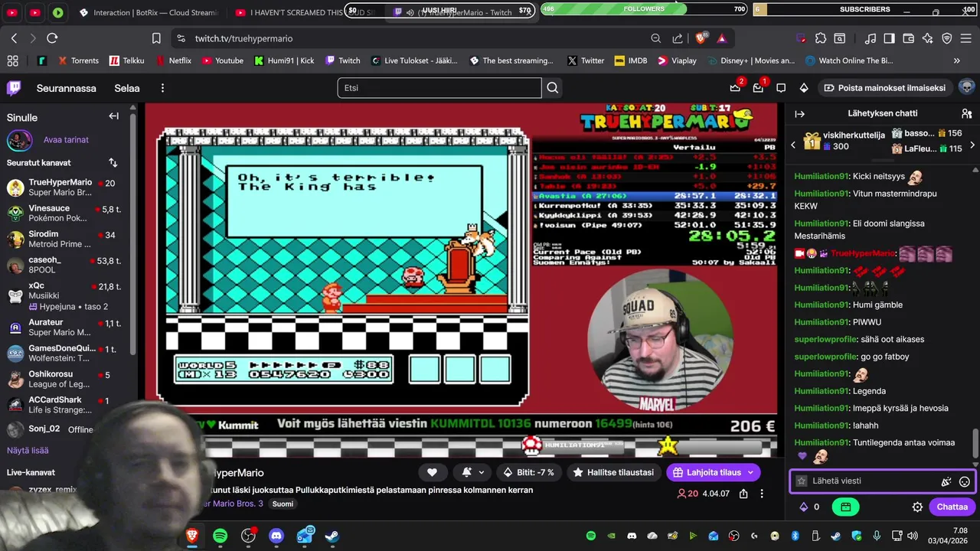This screenshot has width=980, height=551.
Task: Open the xQc followed channel
Action: coord(64,295)
